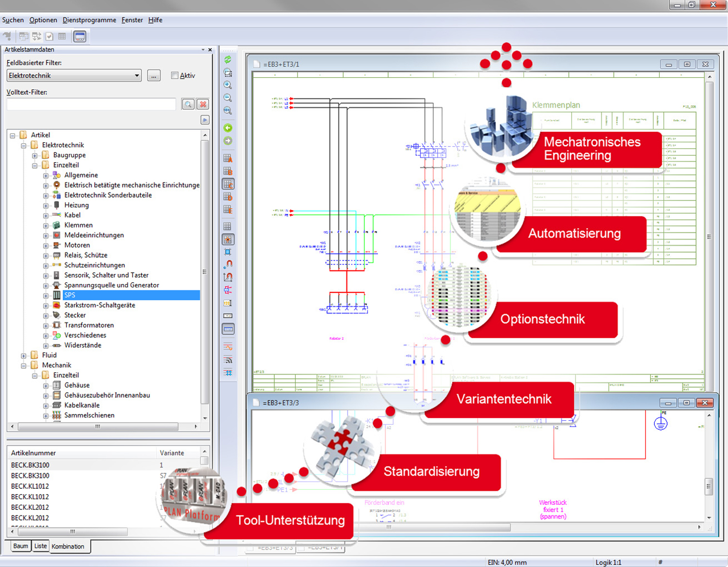Click the green back arrow icon
The height and width of the screenshot is (567, 728).
point(228,128)
